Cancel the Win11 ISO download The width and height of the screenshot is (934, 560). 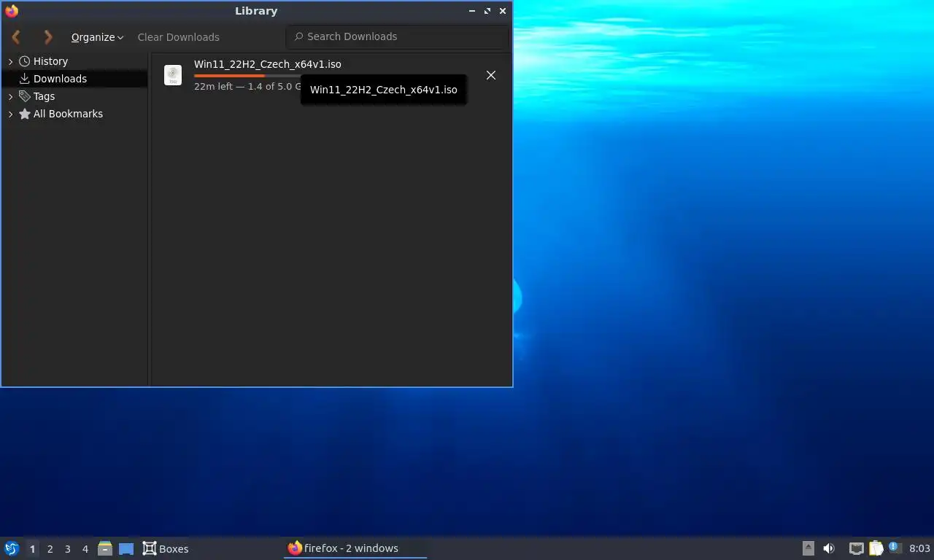click(x=491, y=75)
